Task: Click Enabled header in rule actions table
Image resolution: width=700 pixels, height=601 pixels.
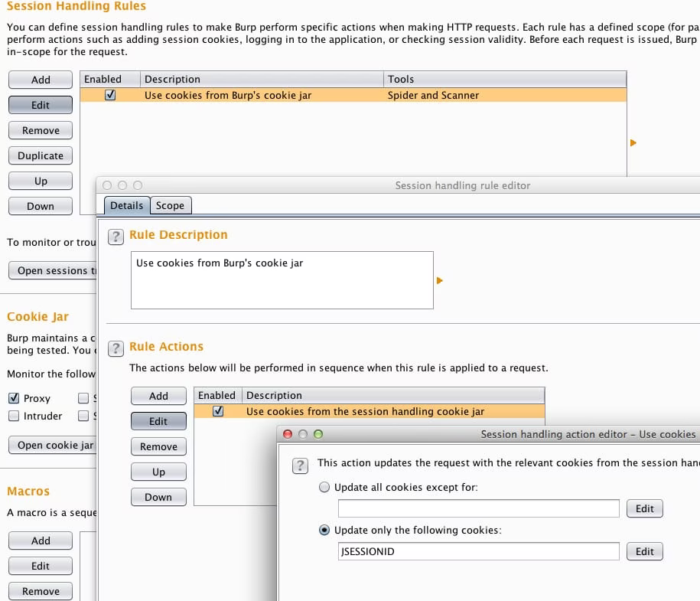Action: (x=218, y=396)
